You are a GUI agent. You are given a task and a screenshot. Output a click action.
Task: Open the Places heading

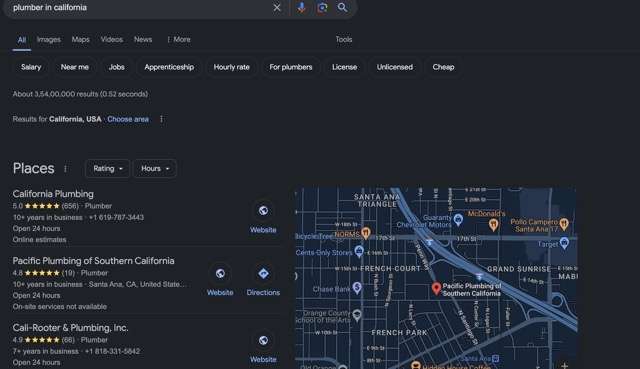(x=33, y=169)
